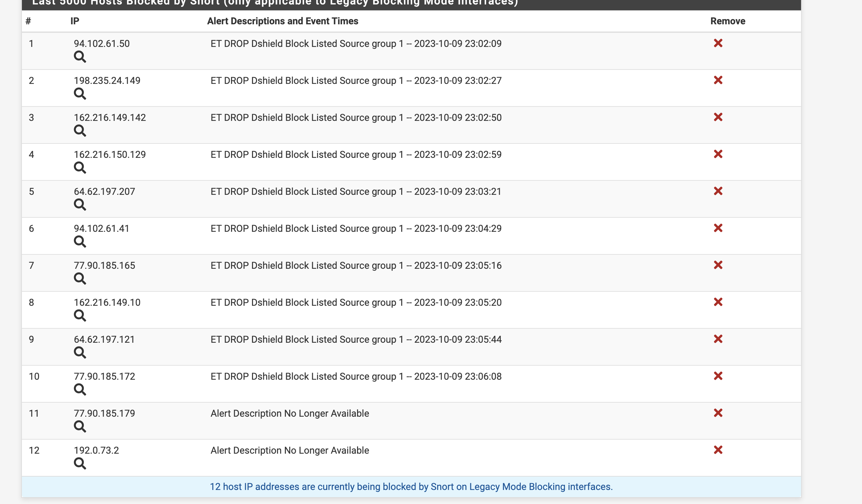The image size is (862, 504).
Task: Unblock 198.235.24.149 with the red X
Action: (718, 80)
